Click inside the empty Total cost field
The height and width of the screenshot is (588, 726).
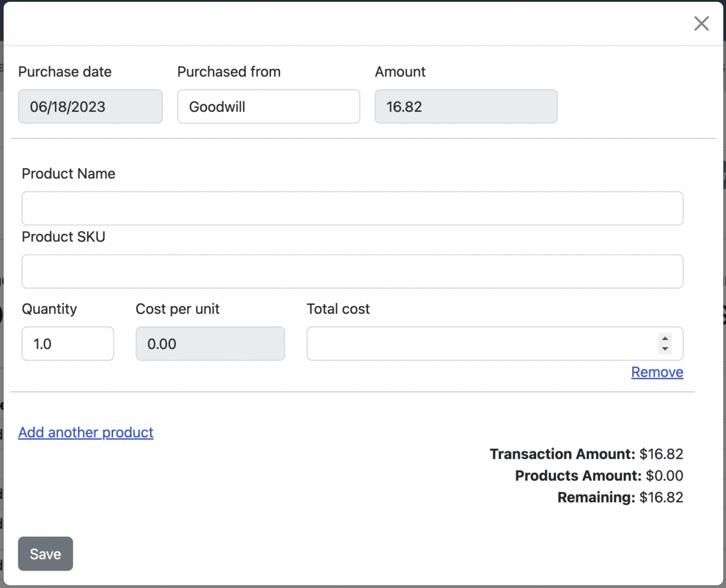[x=478, y=344]
